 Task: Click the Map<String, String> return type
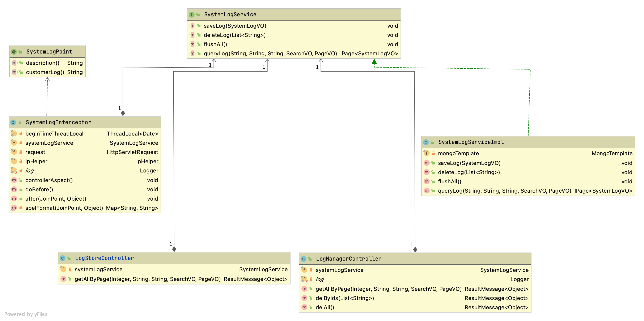[x=132, y=208]
